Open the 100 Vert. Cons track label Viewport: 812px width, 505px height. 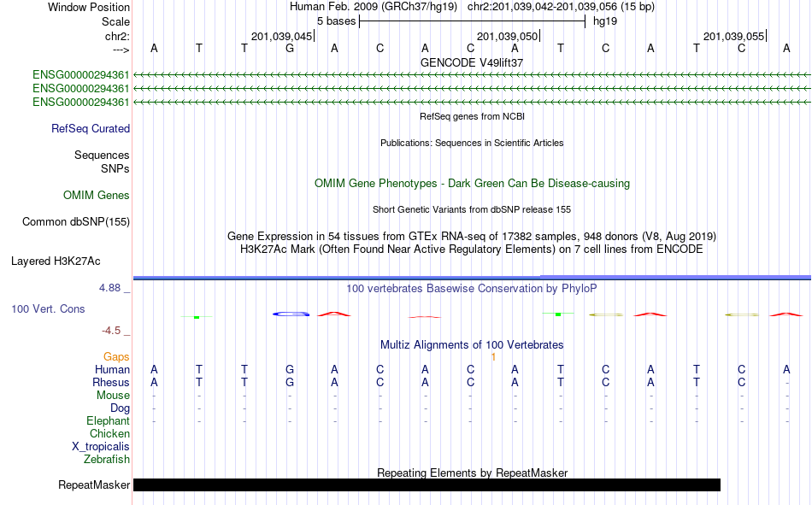(x=48, y=308)
